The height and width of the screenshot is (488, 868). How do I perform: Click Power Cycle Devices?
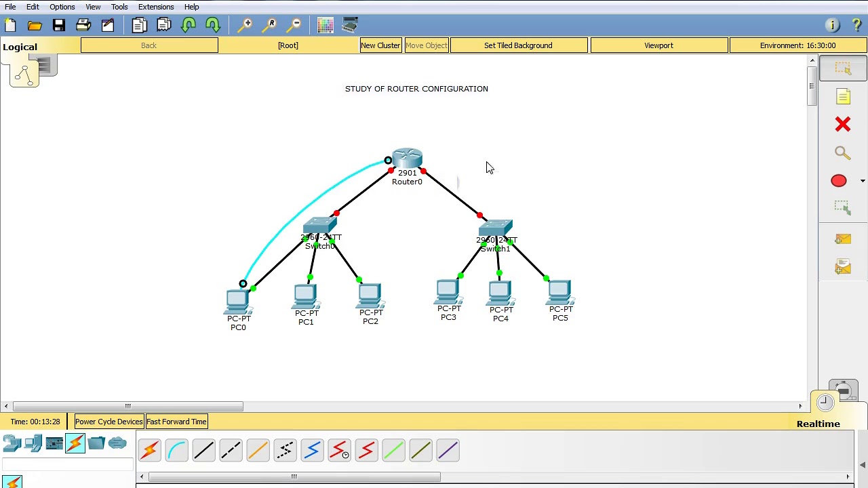point(108,422)
